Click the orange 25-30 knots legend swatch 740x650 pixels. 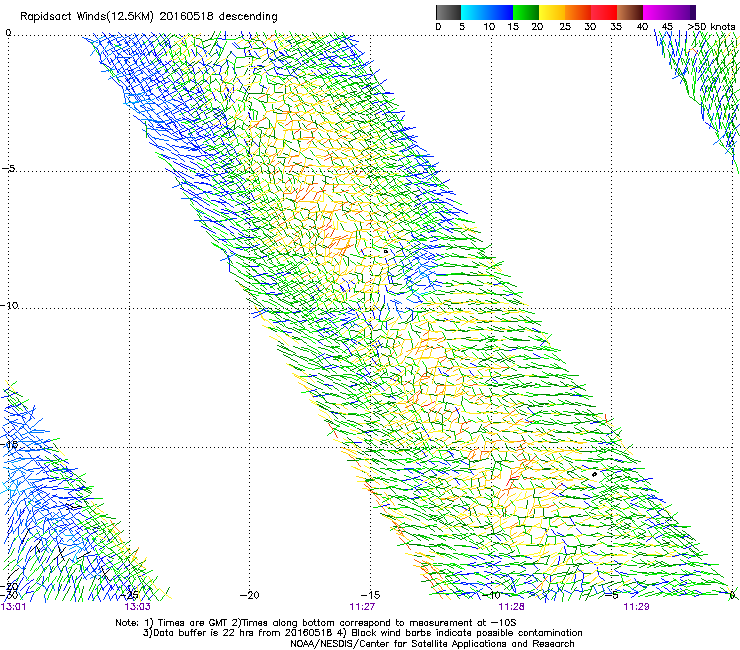(x=578, y=12)
